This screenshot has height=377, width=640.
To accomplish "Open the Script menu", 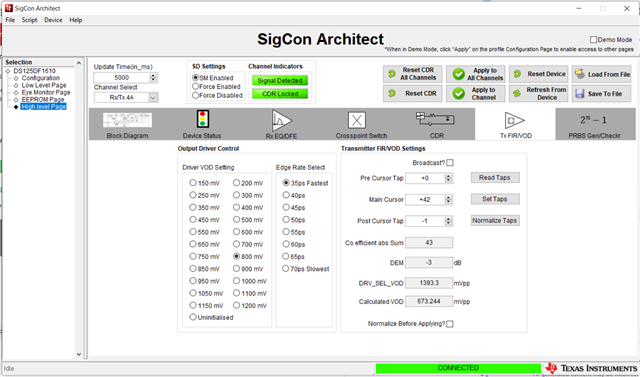I will 29,20.
